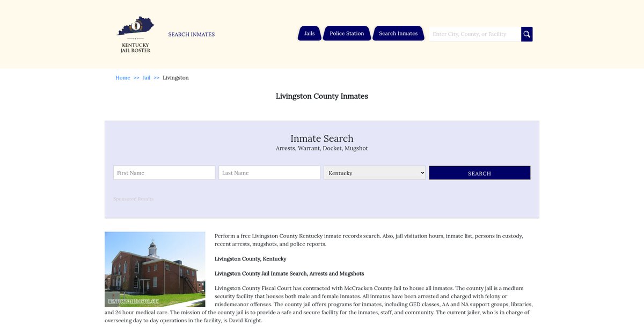Screen dimensions: 644x333
Task: Go to Jail breadcrumb link
Action: coord(147,78)
